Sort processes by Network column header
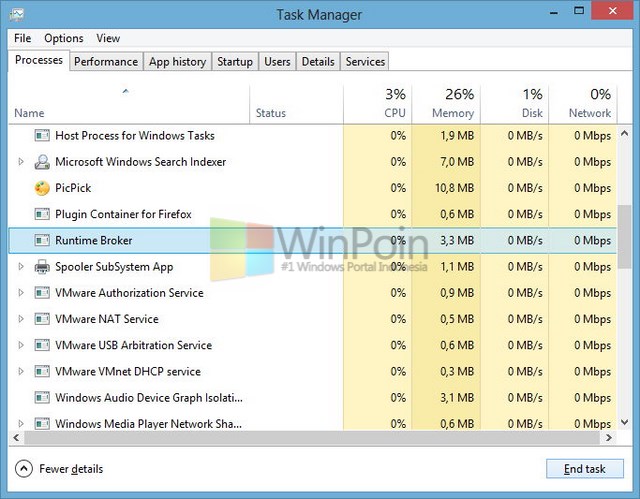 (583, 104)
